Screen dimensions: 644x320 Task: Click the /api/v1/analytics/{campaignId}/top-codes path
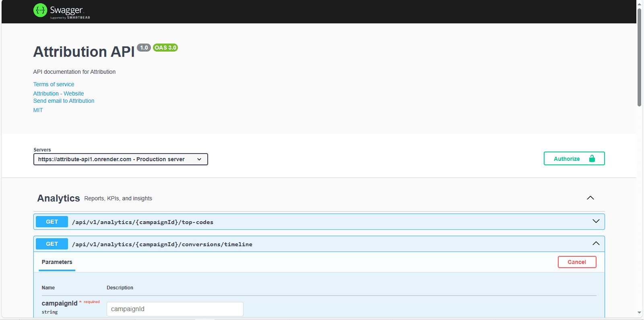(142, 222)
